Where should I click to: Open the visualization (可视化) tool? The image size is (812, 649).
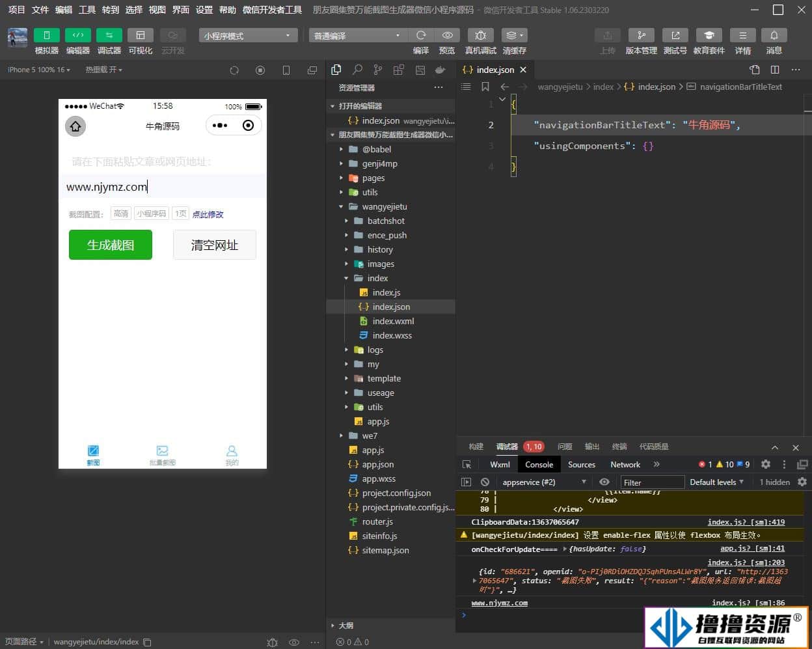coord(141,35)
